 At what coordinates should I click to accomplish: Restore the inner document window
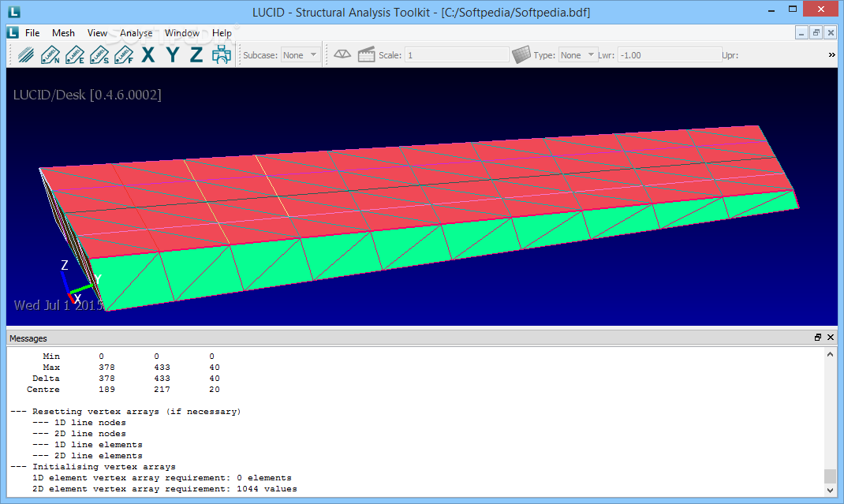[816, 33]
